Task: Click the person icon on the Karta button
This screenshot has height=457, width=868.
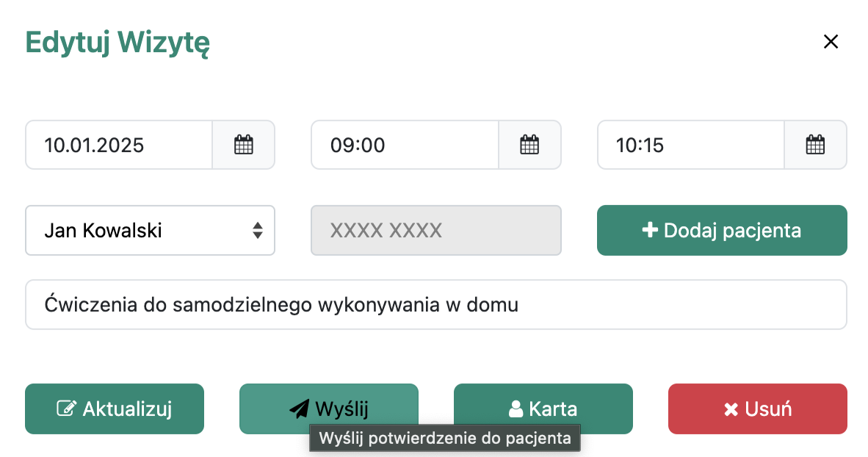Action: tap(516, 409)
